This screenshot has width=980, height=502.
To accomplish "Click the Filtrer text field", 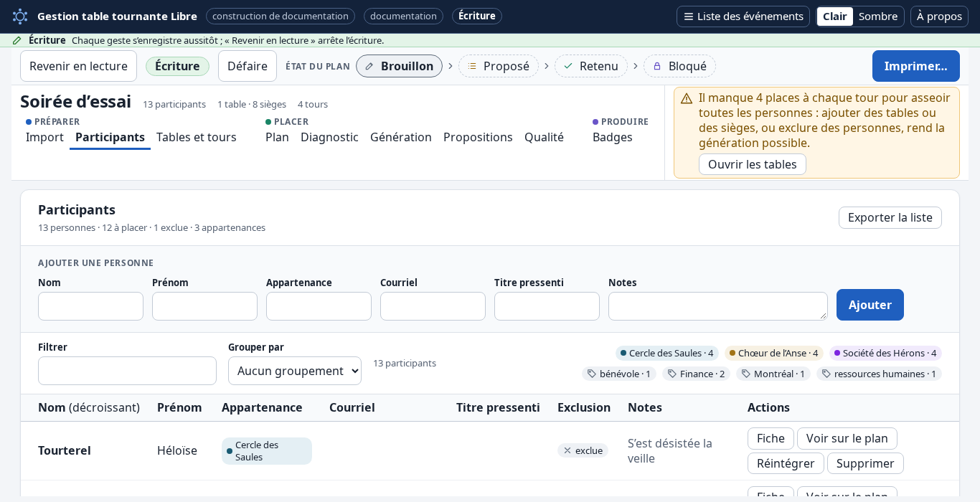I will pos(127,371).
